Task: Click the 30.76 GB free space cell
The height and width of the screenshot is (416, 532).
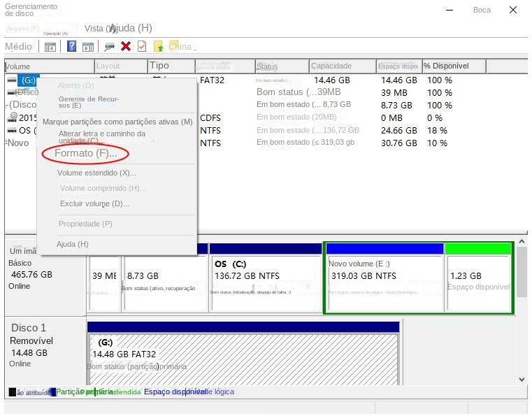Action: click(x=398, y=143)
